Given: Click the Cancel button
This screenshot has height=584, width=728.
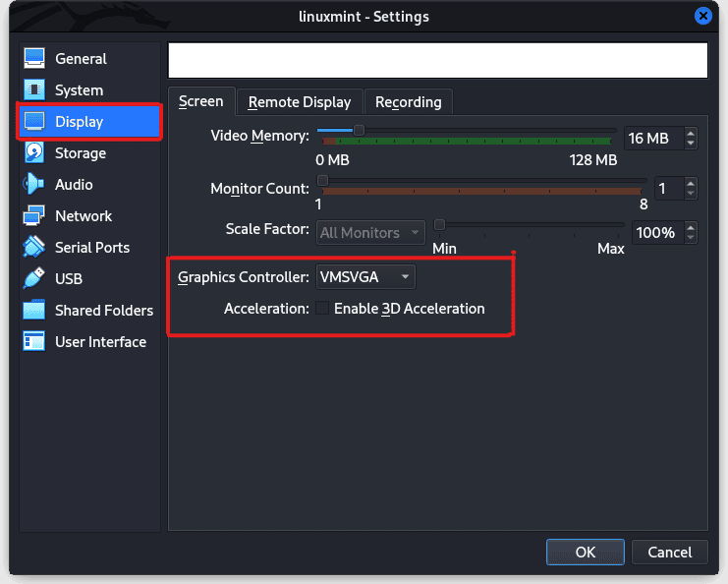Looking at the screenshot, I should pos(669,552).
